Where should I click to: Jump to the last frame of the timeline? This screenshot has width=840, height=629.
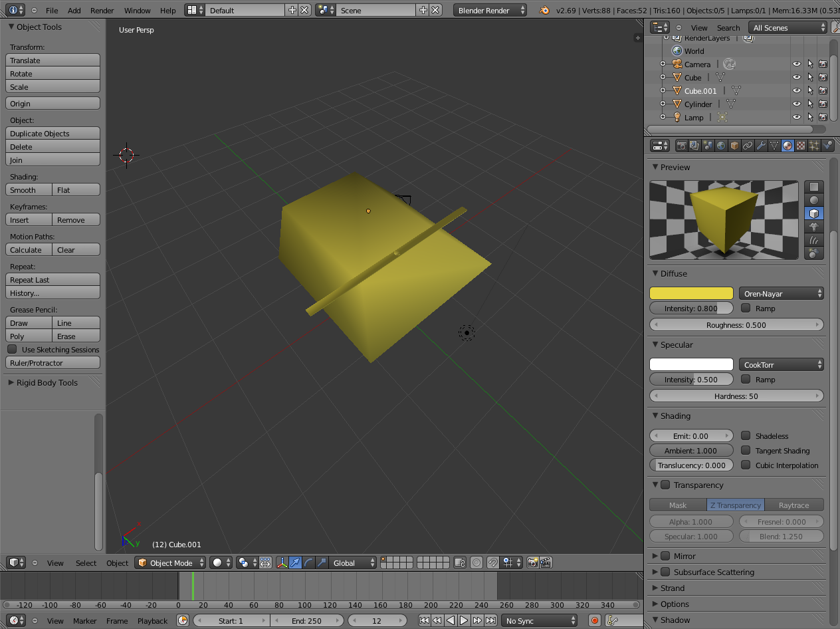(x=490, y=620)
